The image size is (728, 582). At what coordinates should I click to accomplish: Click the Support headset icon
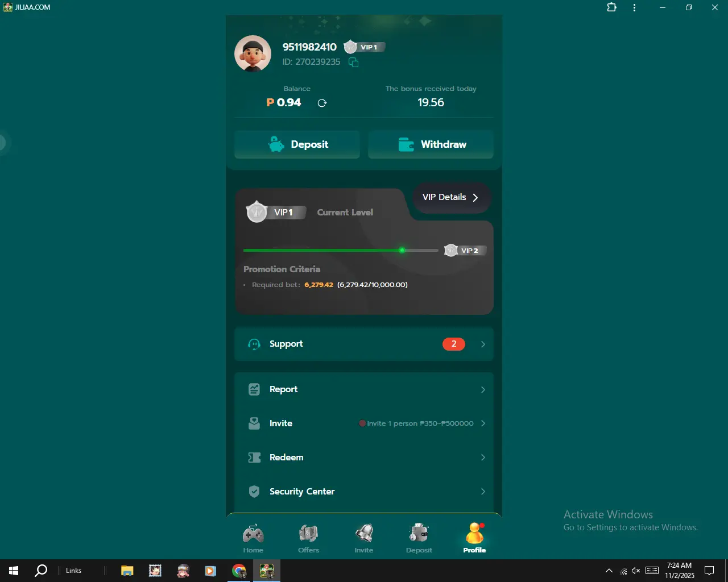tap(254, 344)
